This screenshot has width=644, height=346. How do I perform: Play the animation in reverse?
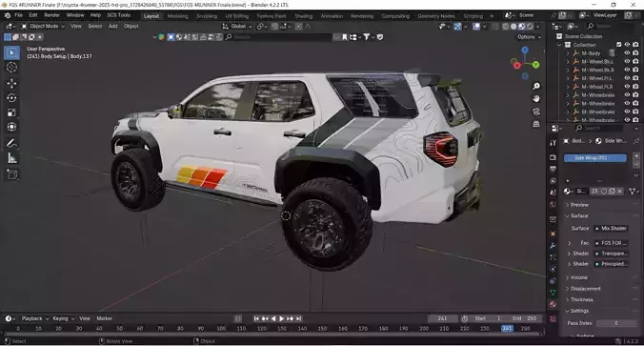(273, 318)
